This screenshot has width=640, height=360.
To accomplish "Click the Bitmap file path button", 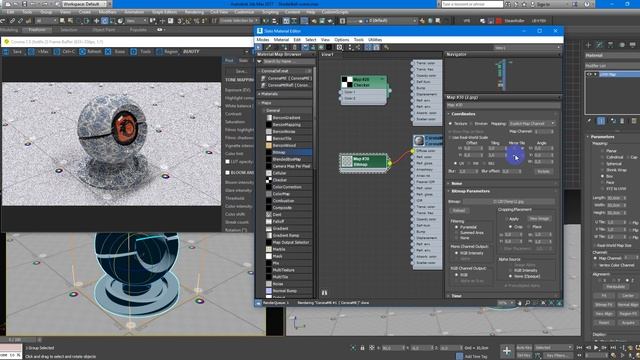I will (x=509, y=201).
